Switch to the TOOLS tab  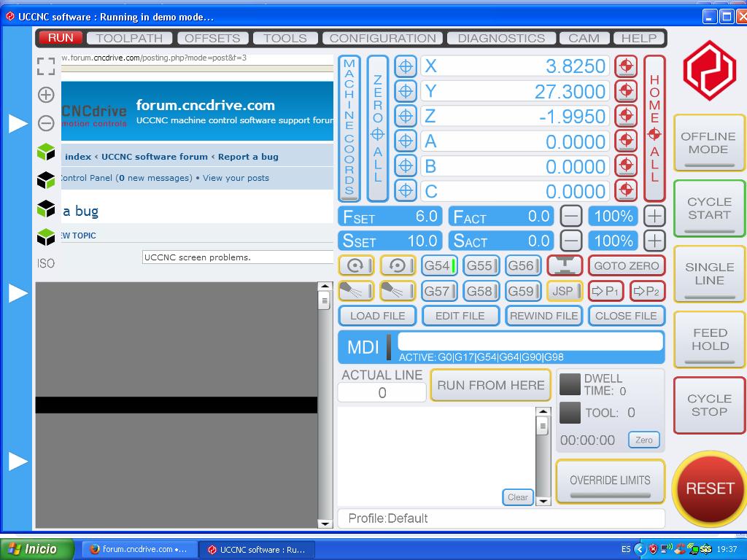(x=285, y=38)
